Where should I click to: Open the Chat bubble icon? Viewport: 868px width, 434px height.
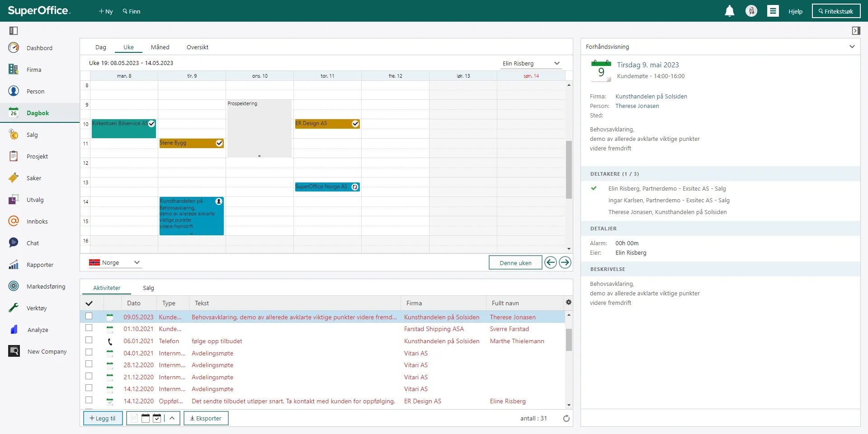click(14, 243)
